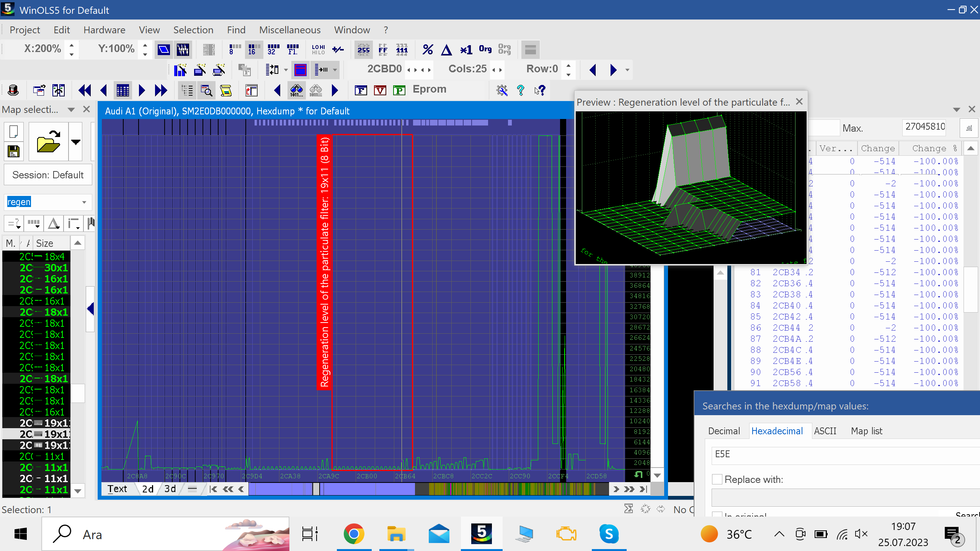Open the Miscellaneous menu
The height and width of the screenshot is (551, 980).
click(289, 29)
